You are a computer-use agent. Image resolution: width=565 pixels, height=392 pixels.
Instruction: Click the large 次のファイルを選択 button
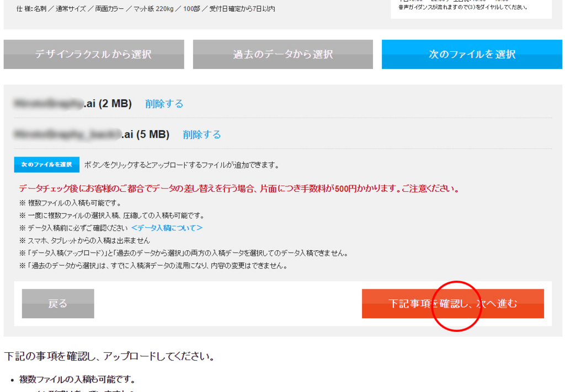(472, 55)
